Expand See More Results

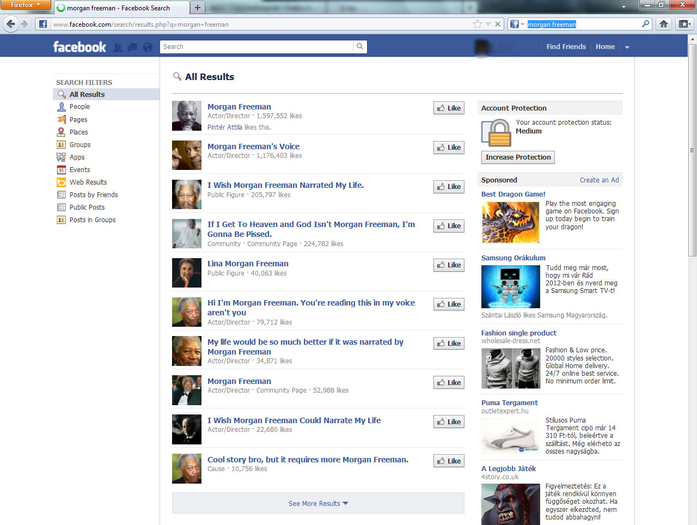click(x=318, y=503)
